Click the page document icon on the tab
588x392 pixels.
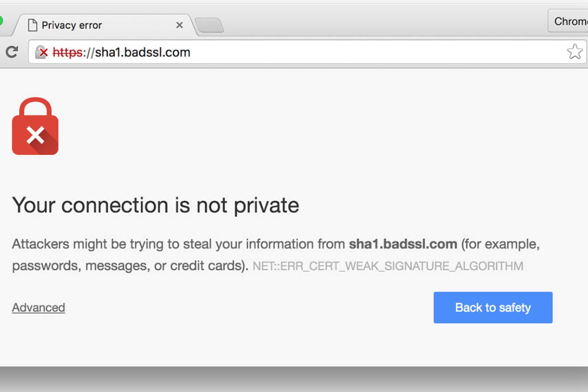(x=32, y=25)
